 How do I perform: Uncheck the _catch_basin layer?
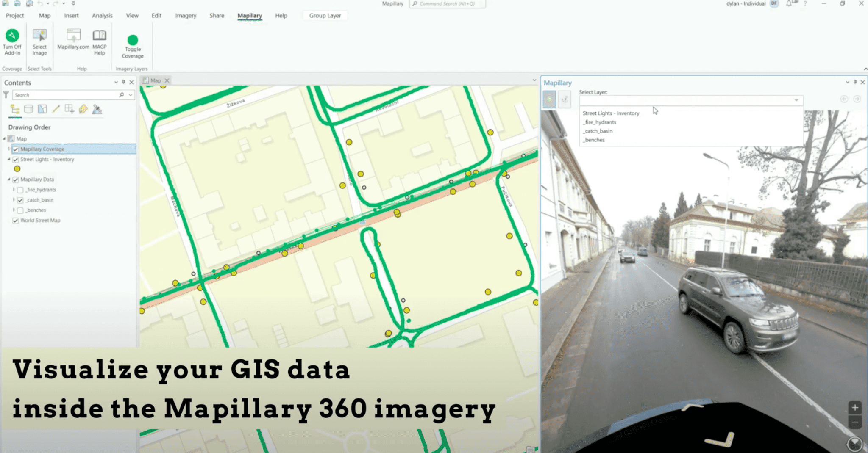coord(20,200)
